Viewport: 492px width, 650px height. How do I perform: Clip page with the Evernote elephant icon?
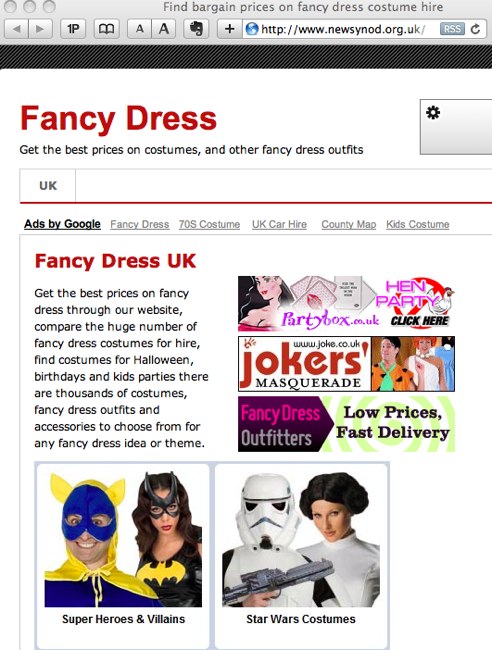[x=196, y=29]
